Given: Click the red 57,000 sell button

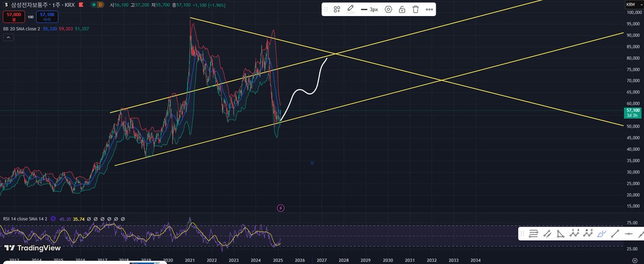Looking at the screenshot, I should [x=13, y=16].
